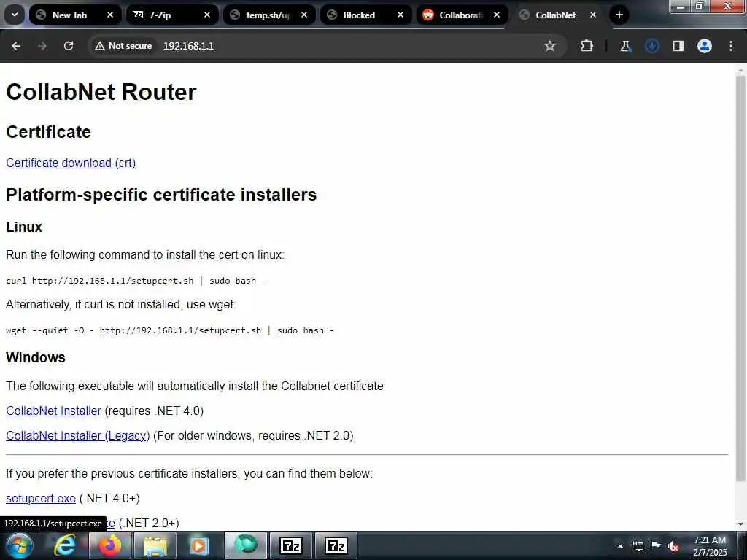The image size is (747, 560).
Task: Switch to the New Tab tab
Action: point(75,15)
